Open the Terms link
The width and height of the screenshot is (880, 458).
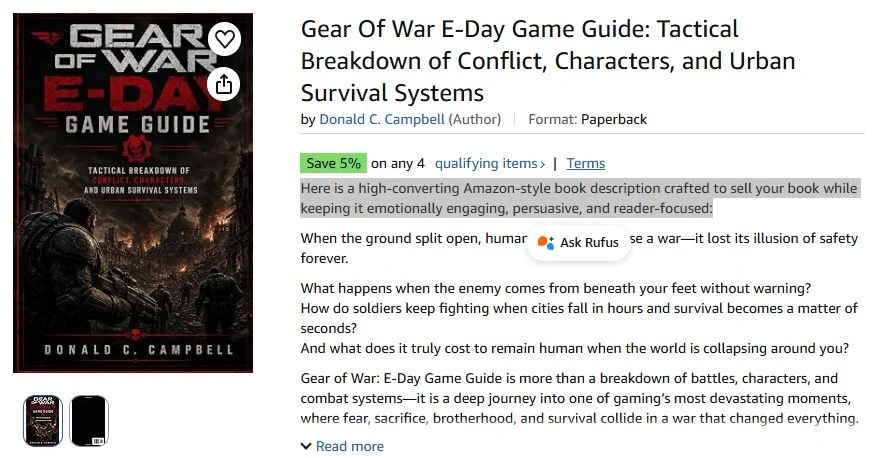click(585, 163)
